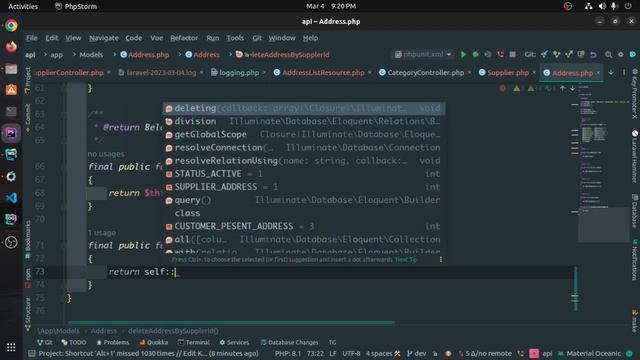
Task: Open the Git menu
Action: (257, 38)
